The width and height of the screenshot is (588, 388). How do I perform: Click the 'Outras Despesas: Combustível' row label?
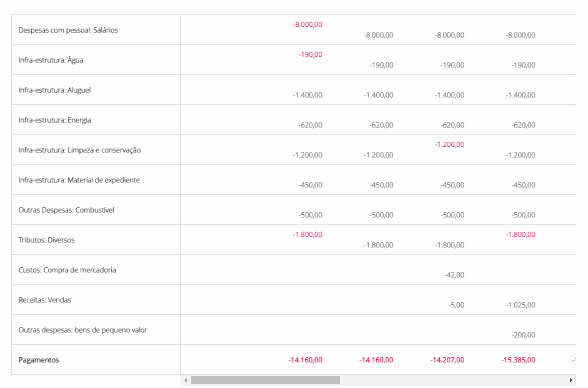(66, 210)
